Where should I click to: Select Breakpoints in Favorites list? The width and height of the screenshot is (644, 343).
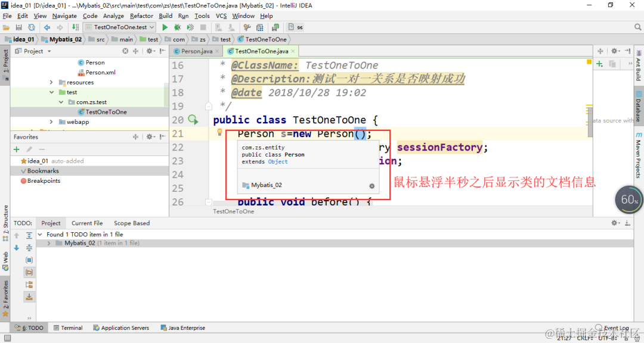(x=41, y=180)
